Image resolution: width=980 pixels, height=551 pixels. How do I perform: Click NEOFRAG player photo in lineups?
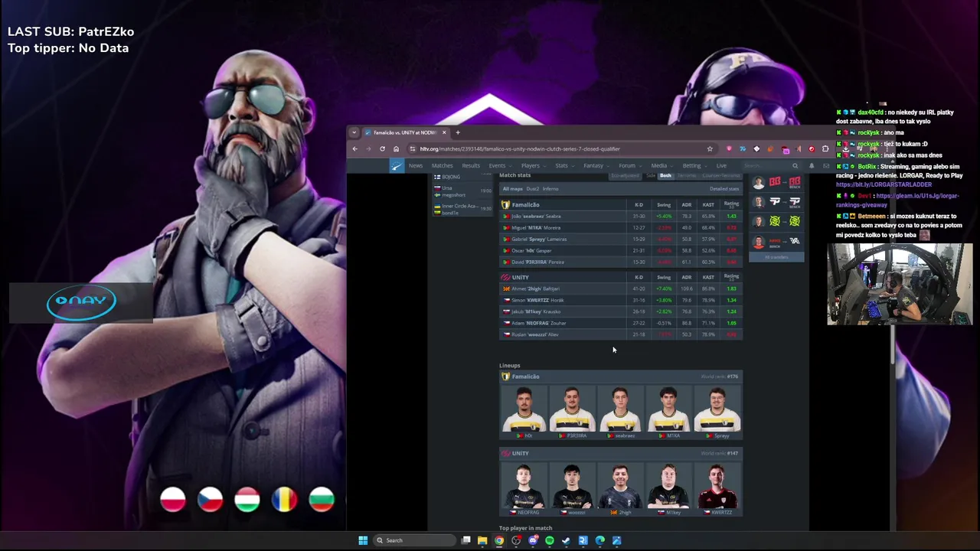(x=524, y=486)
